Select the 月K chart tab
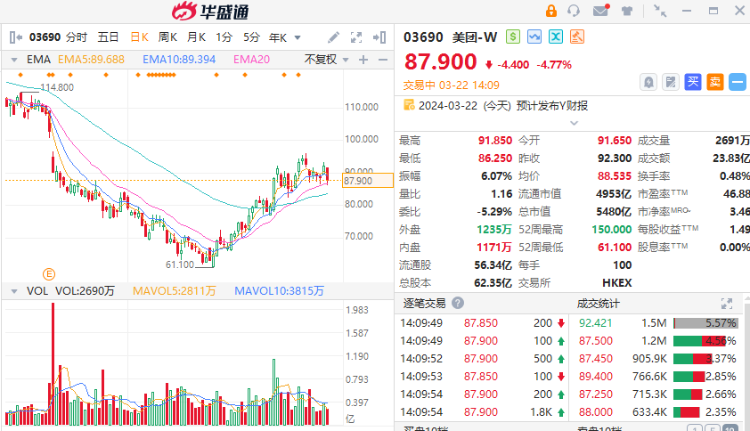This screenshot has width=750, height=431. coord(196,37)
